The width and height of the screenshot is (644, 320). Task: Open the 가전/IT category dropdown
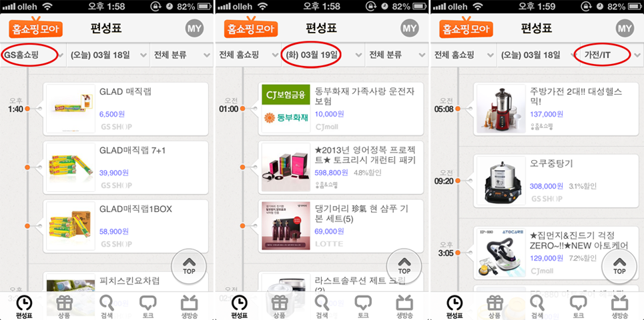[611, 55]
